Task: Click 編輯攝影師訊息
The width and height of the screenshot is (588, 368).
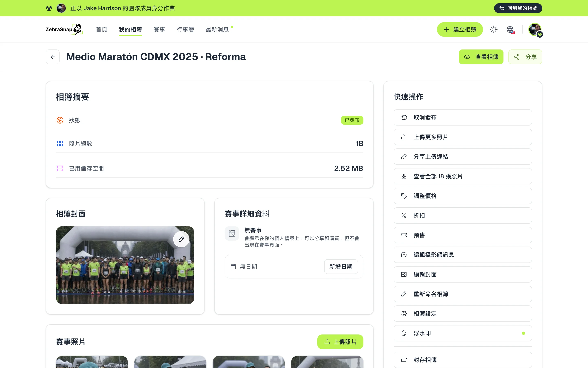Action: click(463, 255)
